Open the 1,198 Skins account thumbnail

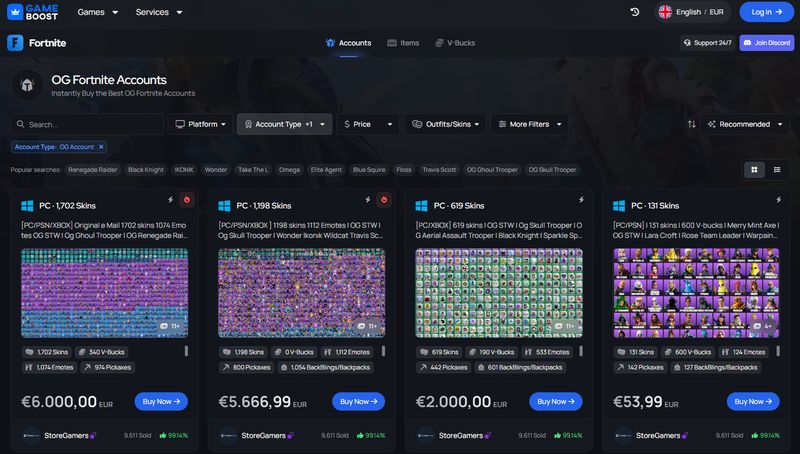coord(302,293)
